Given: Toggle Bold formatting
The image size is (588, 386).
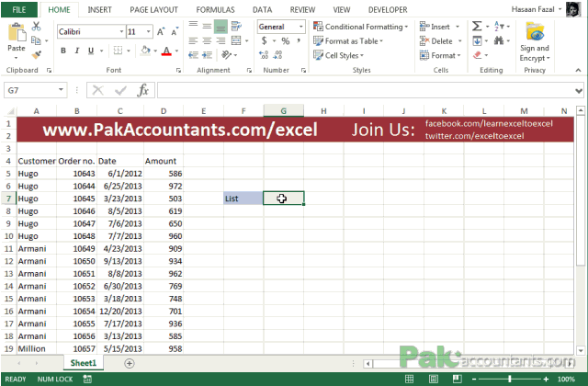Looking at the screenshot, I should click(x=63, y=51).
